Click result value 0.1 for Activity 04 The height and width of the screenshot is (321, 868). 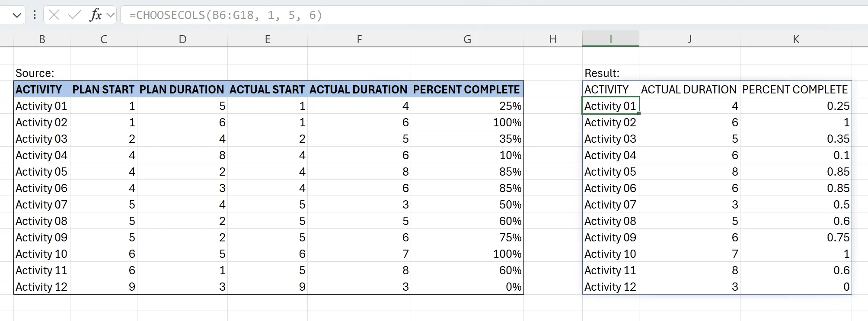tap(796, 155)
